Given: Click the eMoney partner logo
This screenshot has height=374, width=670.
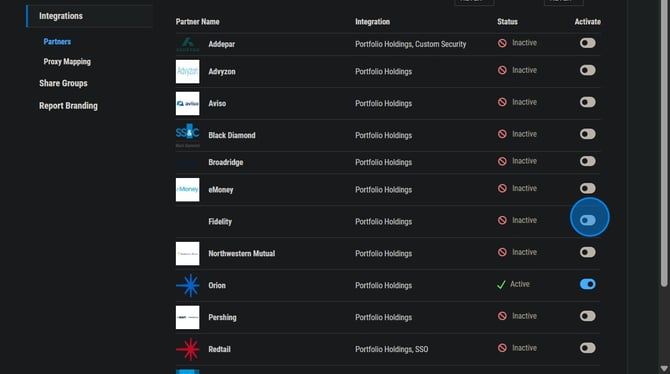Looking at the screenshot, I should (x=188, y=190).
